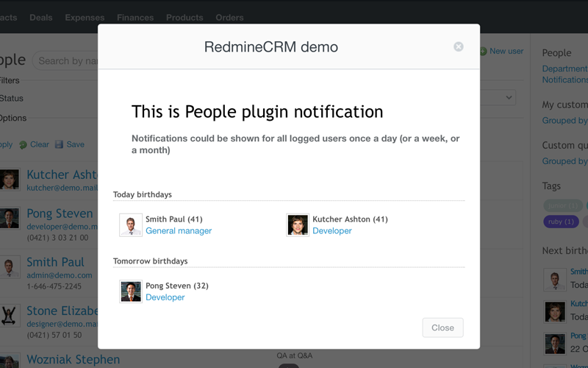Click the New user add icon
The image size is (588, 368).
(x=484, y=52)
